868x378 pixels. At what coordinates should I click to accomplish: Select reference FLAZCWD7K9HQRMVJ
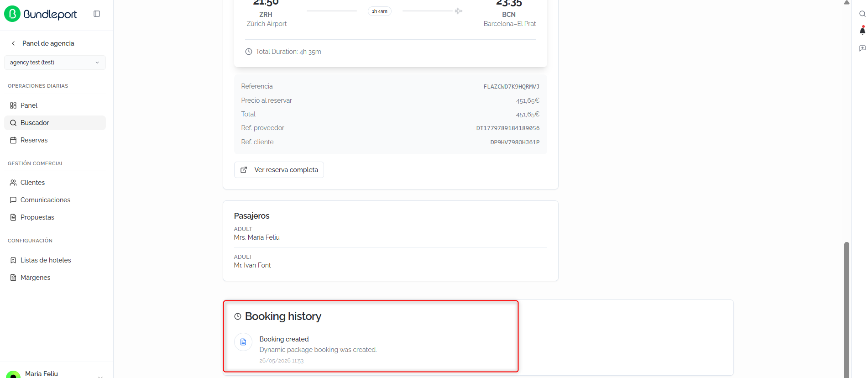511,87
